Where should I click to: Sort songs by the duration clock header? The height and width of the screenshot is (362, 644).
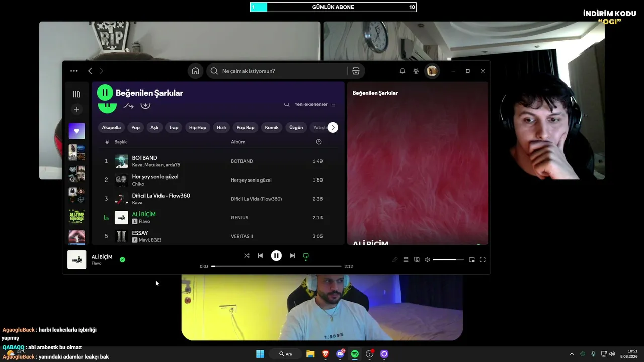point(319,142)
